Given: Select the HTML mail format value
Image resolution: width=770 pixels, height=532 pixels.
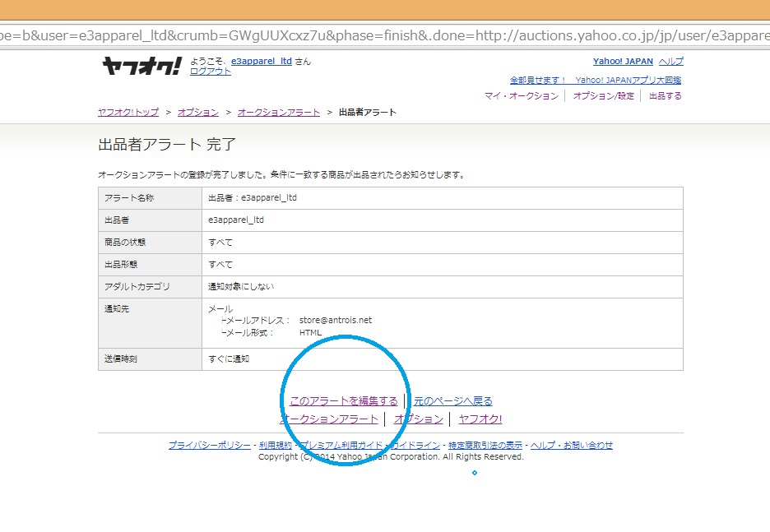Looking at the screenshot, I should [x=310, y=333].
